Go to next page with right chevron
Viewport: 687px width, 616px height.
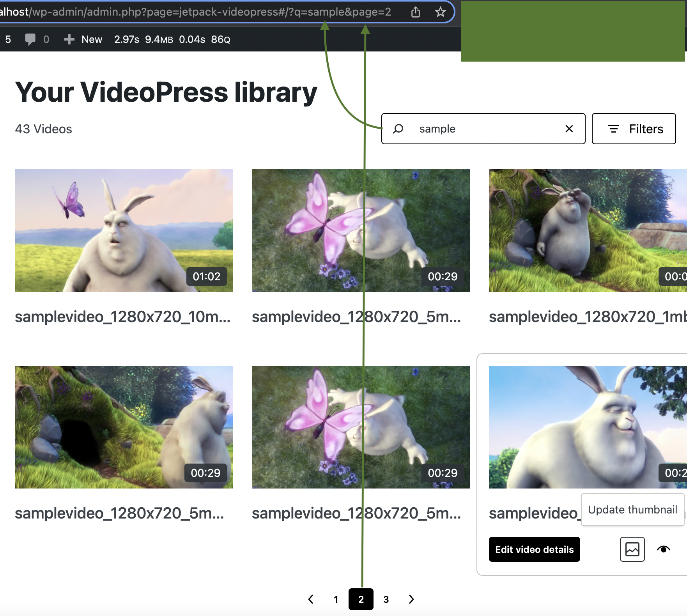point(411,599)
